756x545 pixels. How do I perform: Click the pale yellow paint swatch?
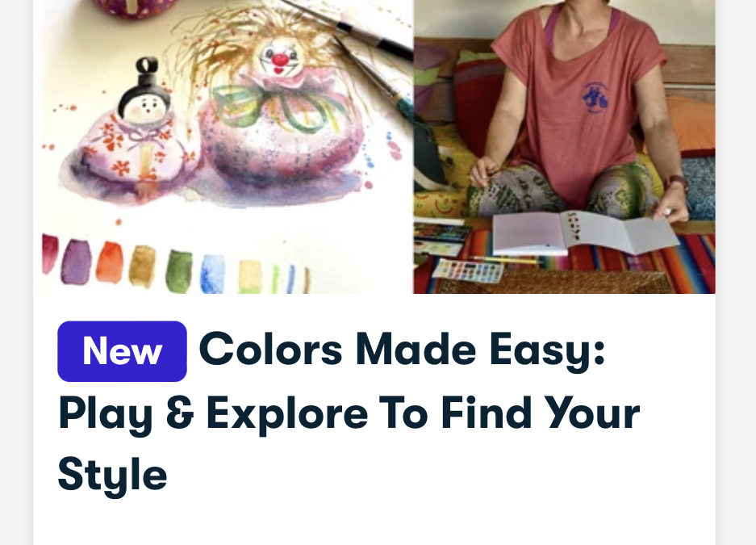[x=250, y=276]
